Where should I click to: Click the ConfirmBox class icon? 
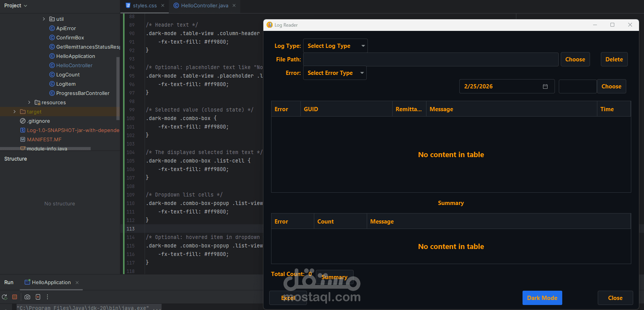click(x=52, y=37)
